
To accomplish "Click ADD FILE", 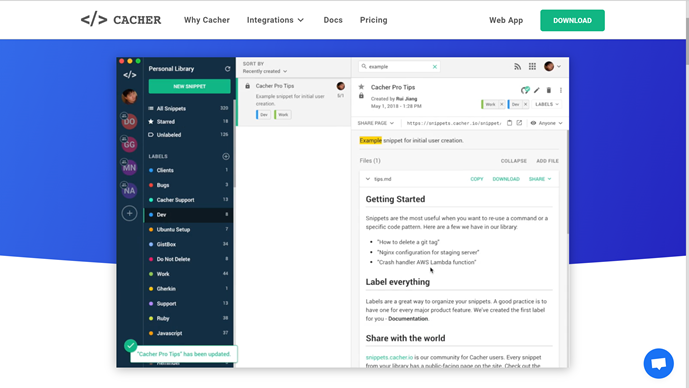I will 547,161.
